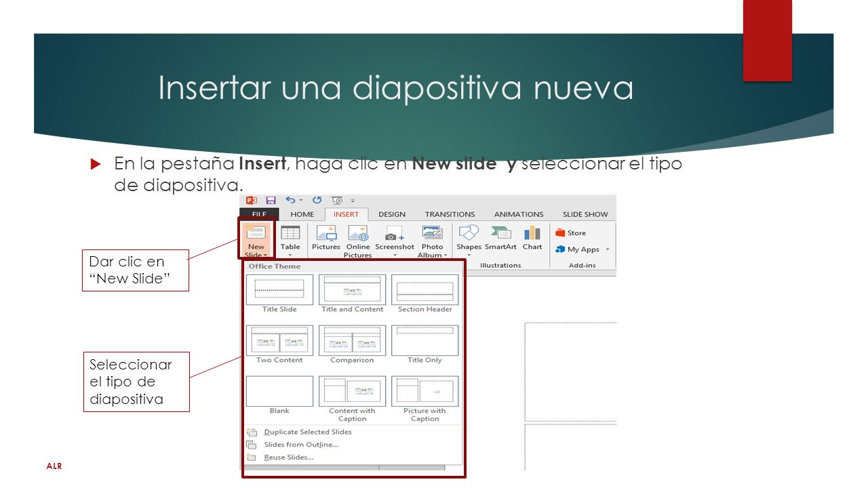Open the Store add-in
Image resolution: width=868 pixels, height=488 pixels.
tap(570, 232)
